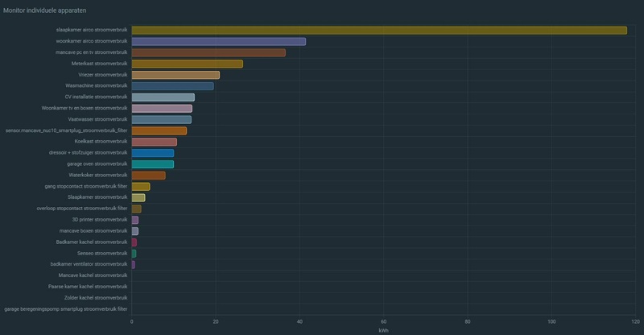Select the Meterkast stroomverbruik bar

pyautogui.click(x=188, y=64)
